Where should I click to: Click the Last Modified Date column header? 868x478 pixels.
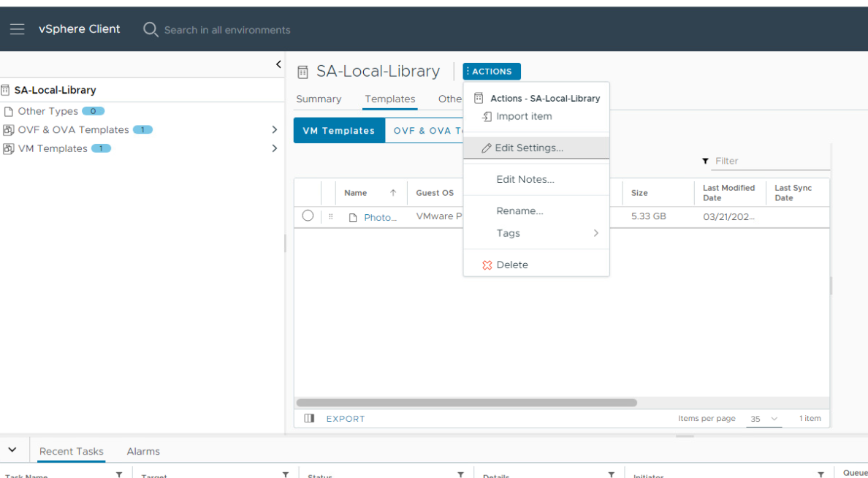tap(728, 193)
